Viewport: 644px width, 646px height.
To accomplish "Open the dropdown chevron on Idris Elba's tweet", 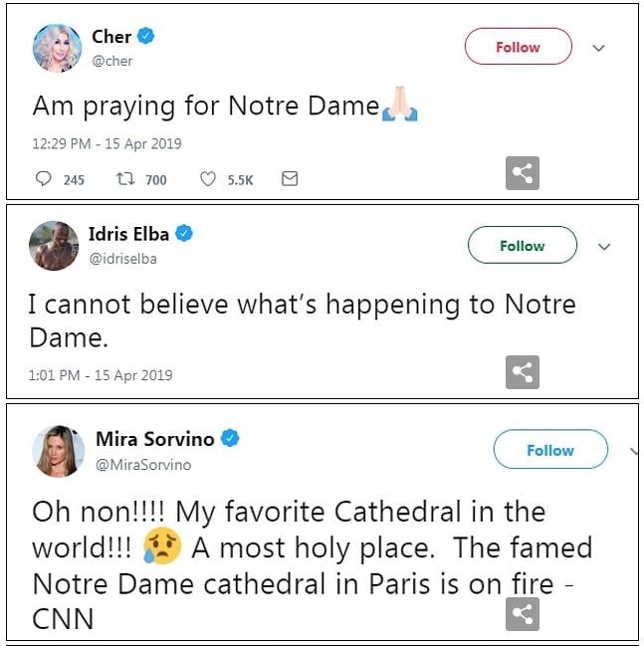I will pyautogui.click(x=603, y=246).
